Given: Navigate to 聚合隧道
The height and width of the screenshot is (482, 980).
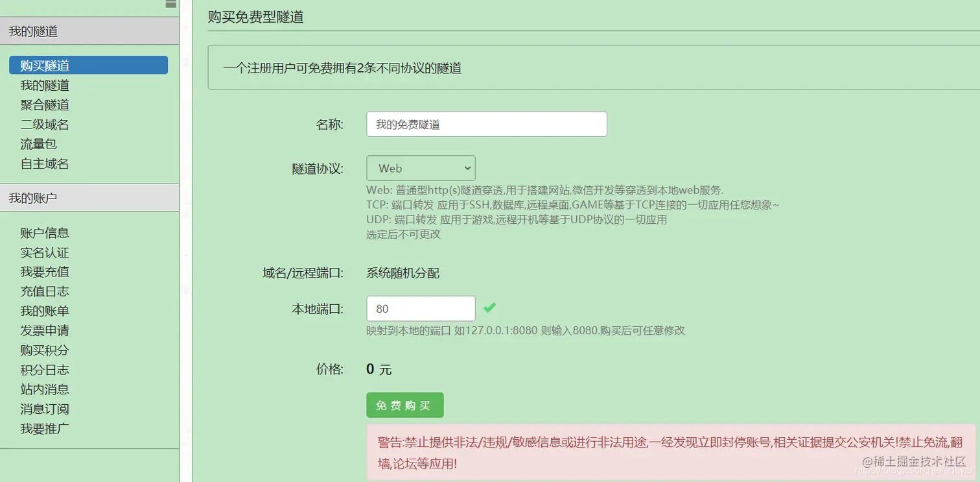Looking at the screenshot, I should coord(44,104).
